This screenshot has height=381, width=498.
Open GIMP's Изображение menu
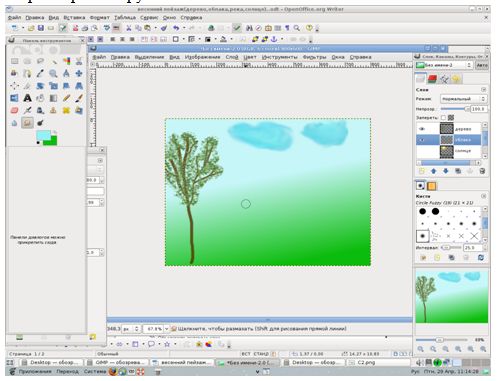(202, 57)
